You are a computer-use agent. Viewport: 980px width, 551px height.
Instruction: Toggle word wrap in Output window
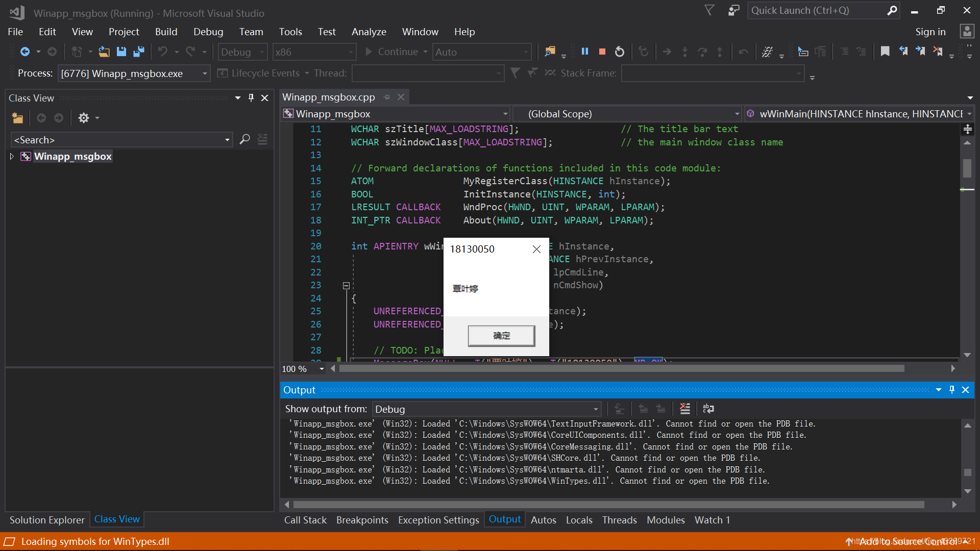tap(708, 409)
